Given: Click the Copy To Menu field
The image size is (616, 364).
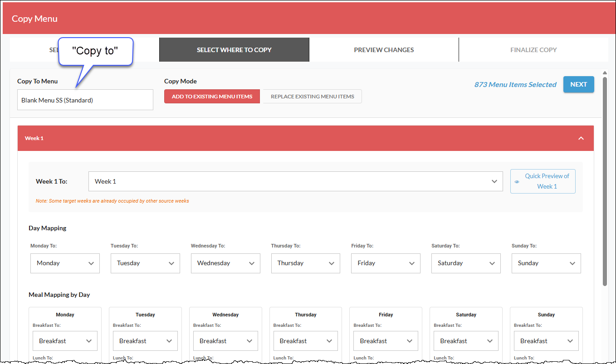Looking at the screenshot, I should click(x=85, y=99).
